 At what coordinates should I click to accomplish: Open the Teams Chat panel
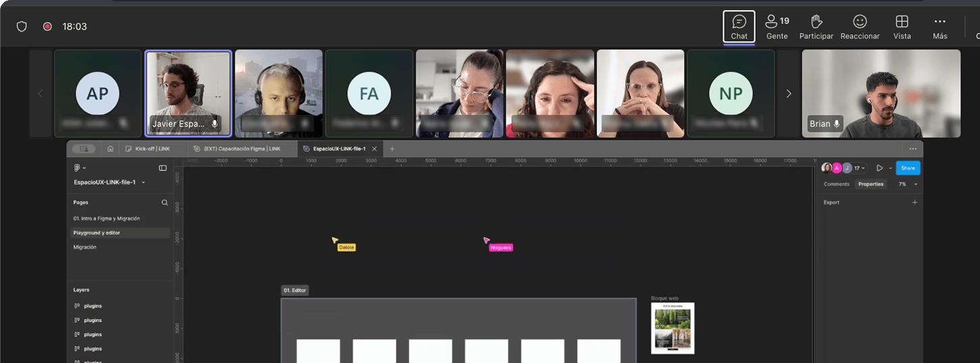point(739,26)
